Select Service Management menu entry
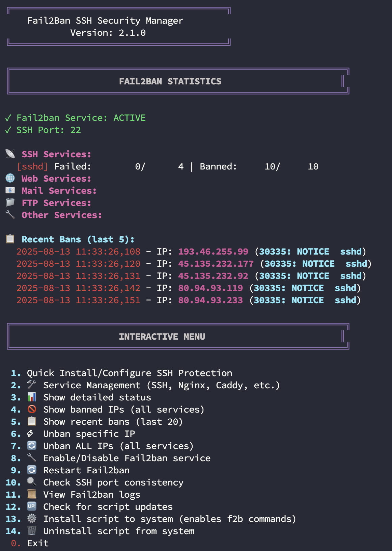The width and height of the screenshot is (392, 551). [x=161, y=385]
